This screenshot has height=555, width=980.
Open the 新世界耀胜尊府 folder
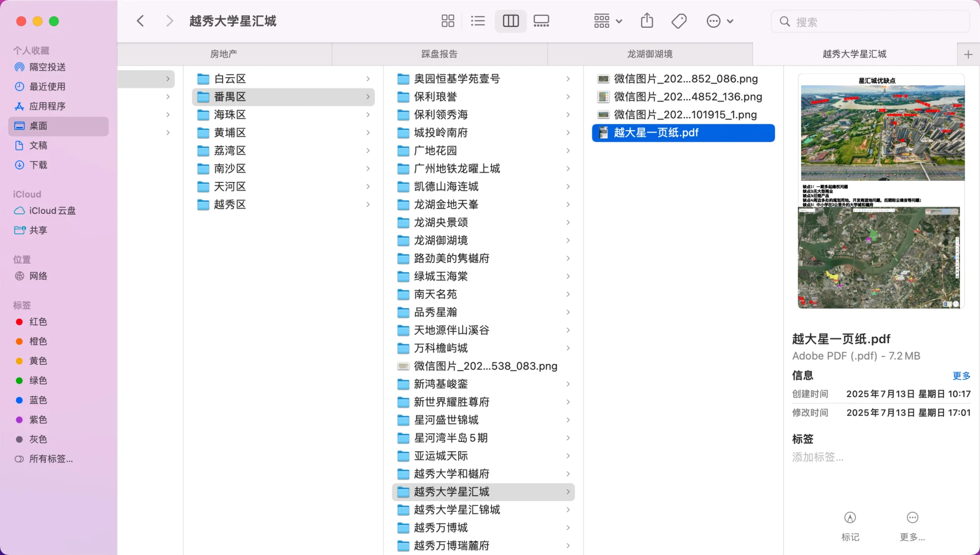(x=483, y=402)
